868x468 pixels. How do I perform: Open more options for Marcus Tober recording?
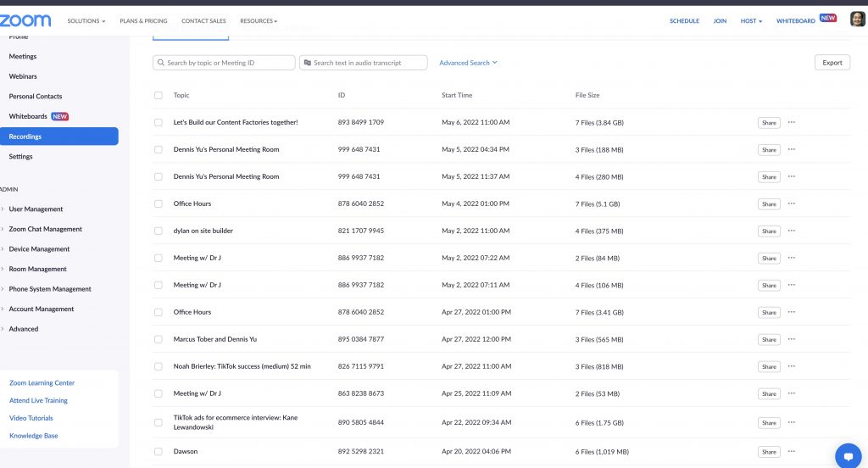pos(791,339)
